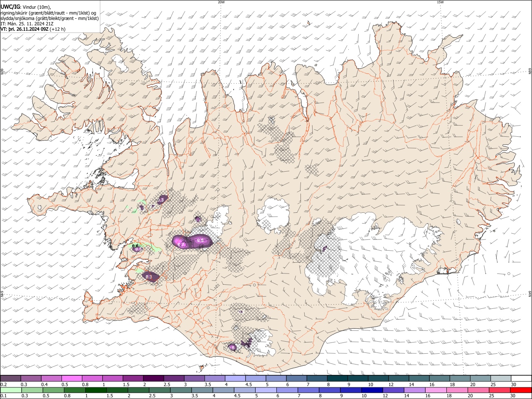Click the light lavender 4–4.5 snow scale swatch
The height and width of the screenshot is (399, 532).
[x=235, y=378]
